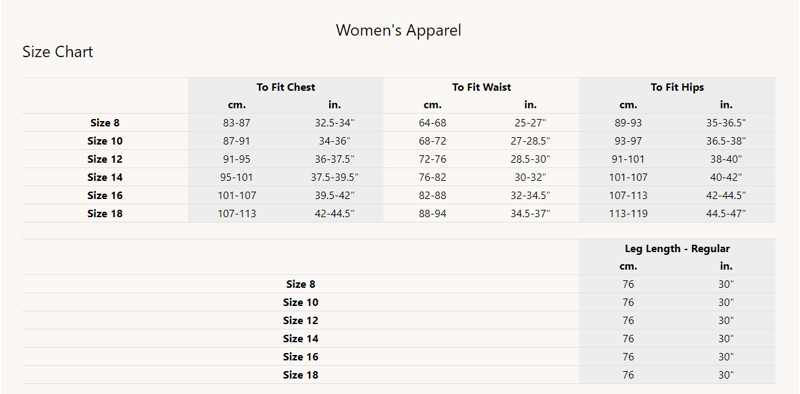Click the 44.5-47" hips inches value
Viewport: 800px width, 394px height.
coord(726,214)
